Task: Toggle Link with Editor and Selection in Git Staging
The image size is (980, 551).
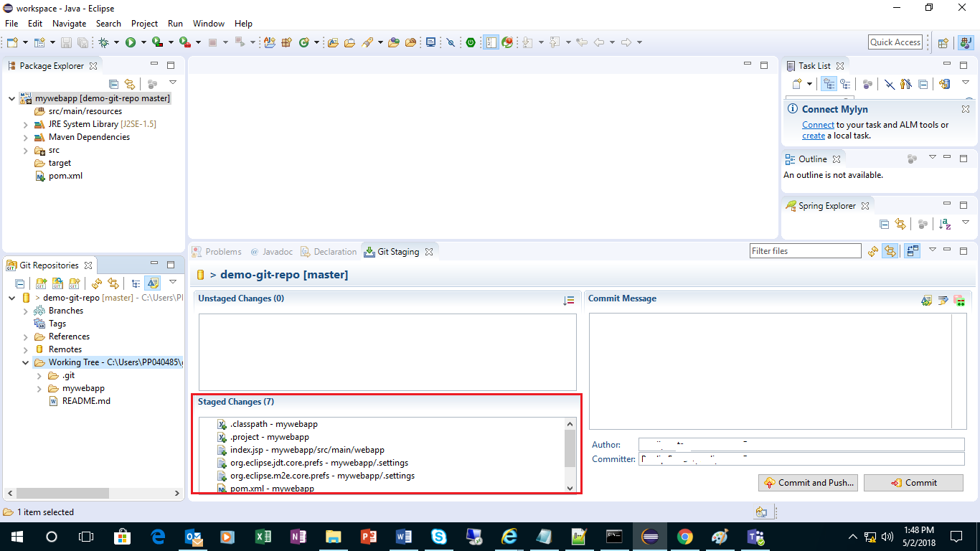Action: [x=890, y=251]
